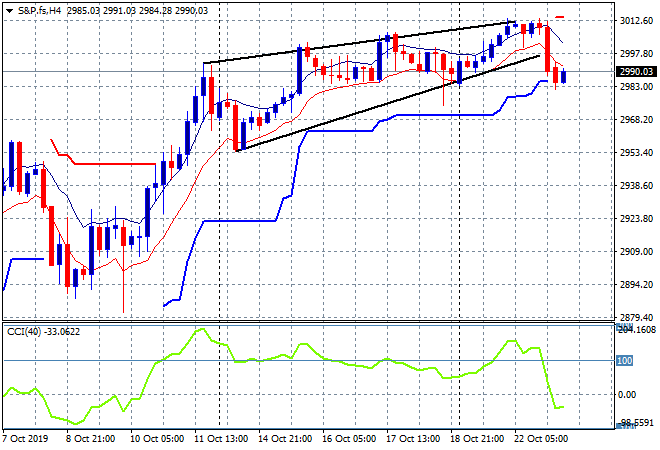Click the 204.1608 CCI scale value
The image size is (660, 450).
click(637, 330)
